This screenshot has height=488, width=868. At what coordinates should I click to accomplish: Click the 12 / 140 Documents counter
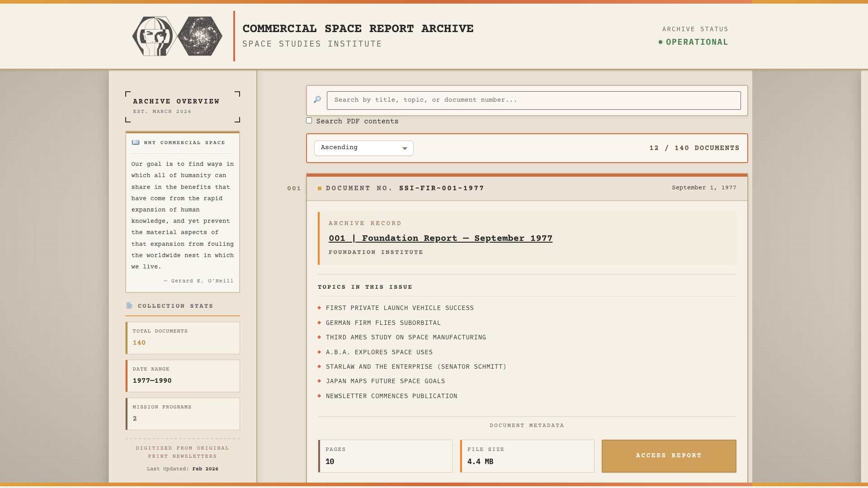click(694, 148)
